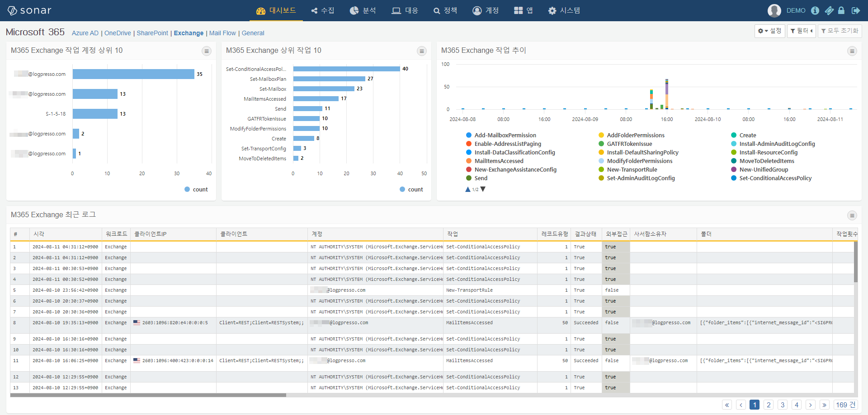The width and height of the screenshot is (868, 415).
Task: Click the info circle icon in header
Action: (815, 10)
